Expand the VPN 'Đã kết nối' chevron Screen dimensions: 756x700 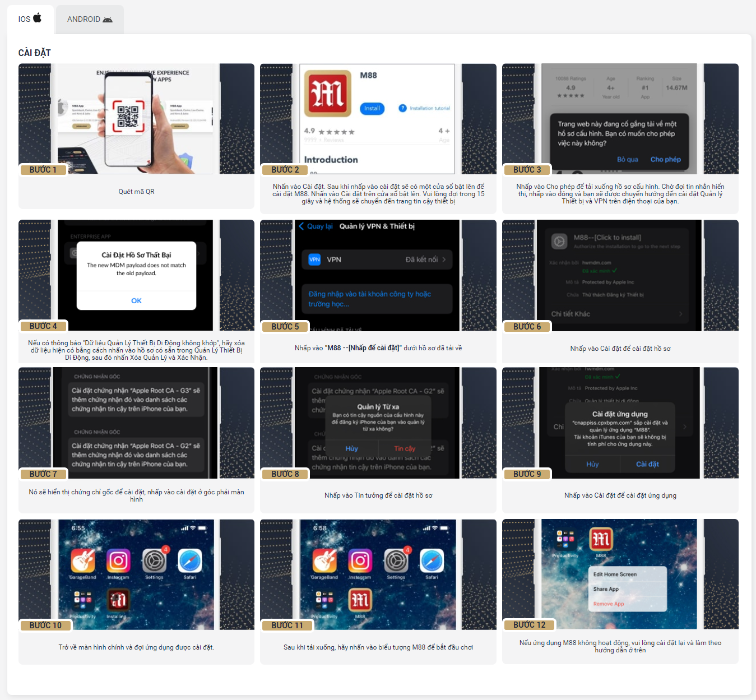444,259
